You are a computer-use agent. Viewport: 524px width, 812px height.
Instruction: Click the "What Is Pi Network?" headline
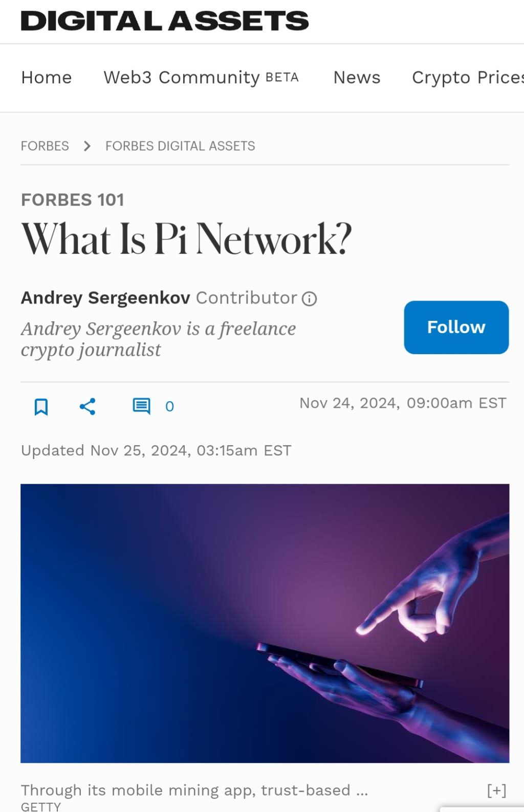187,239
